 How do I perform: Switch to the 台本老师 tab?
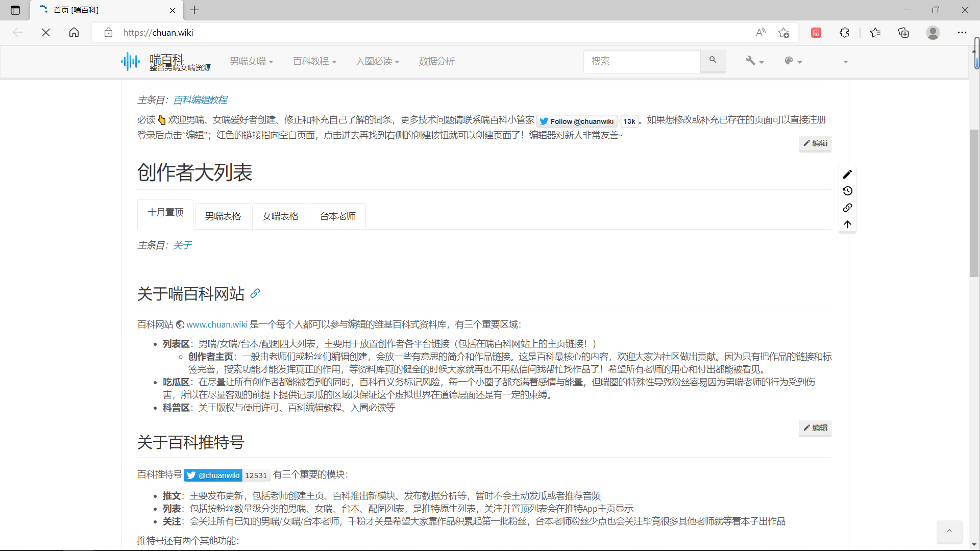tap(337, 216)
